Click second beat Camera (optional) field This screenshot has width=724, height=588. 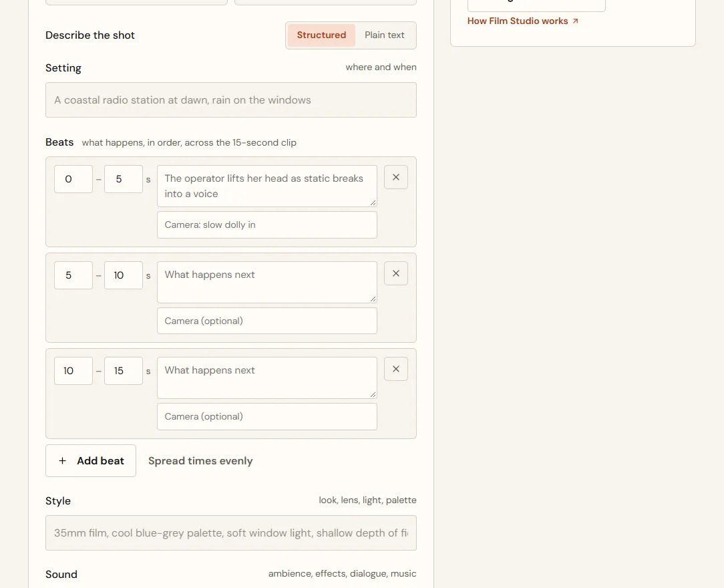tap(267, 321)
